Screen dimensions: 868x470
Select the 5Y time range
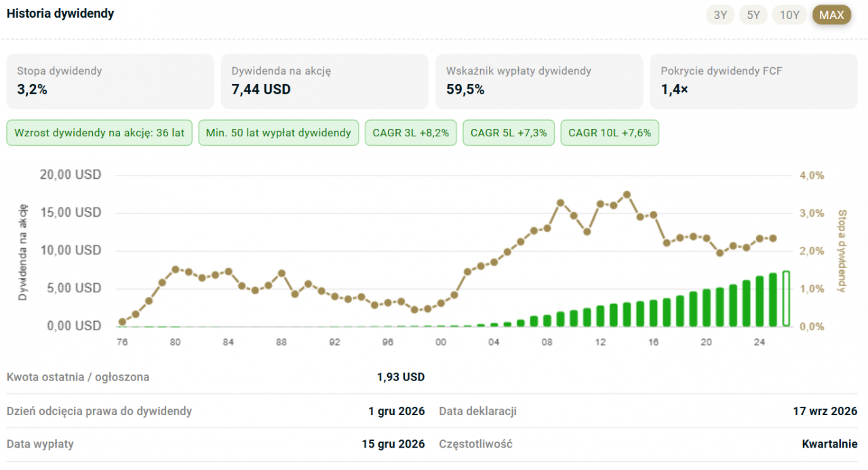point(753,14)
